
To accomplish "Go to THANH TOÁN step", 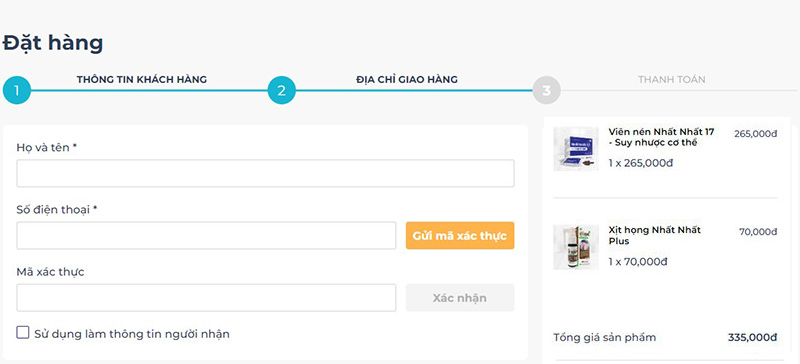I will (671, 80).
